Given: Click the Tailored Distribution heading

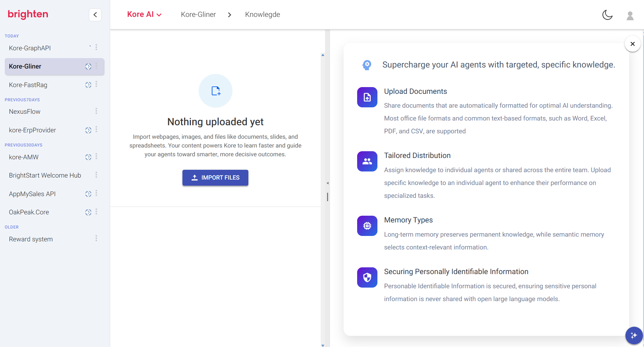Looking at the screenshot, I should tap(417, 156).
